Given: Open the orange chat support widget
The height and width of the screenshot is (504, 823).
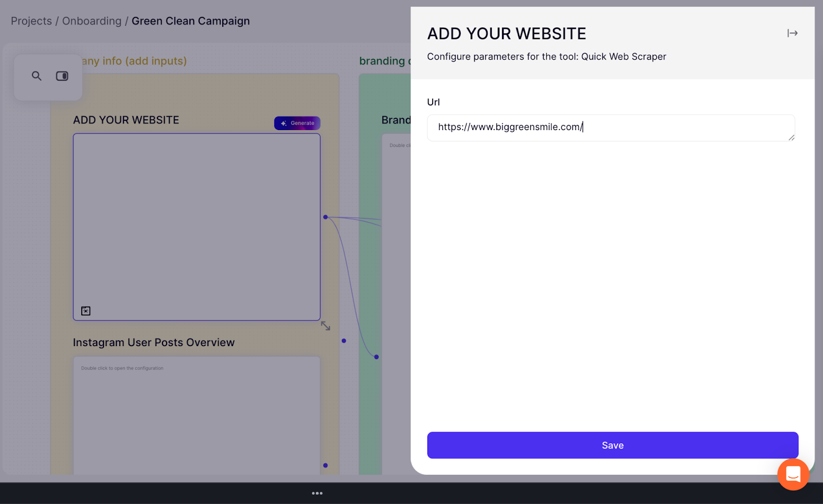Looking at the screenshot, I should (793, 474).
